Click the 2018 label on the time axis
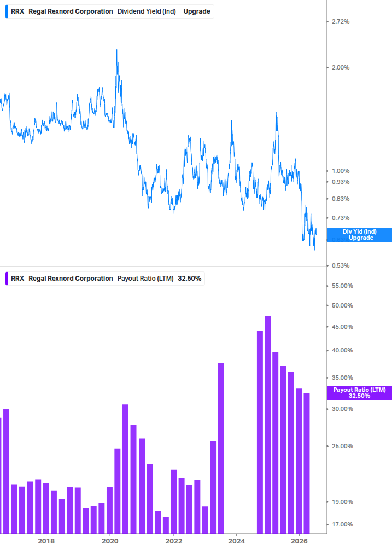Image resolution: width=392 pixels, height=550 pixels. 46,541
